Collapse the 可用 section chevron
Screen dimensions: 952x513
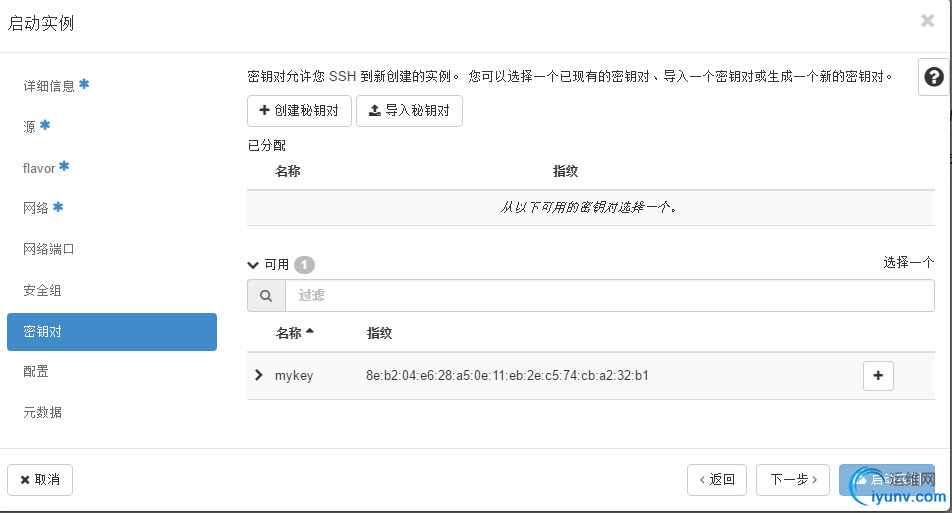point(253,265)
